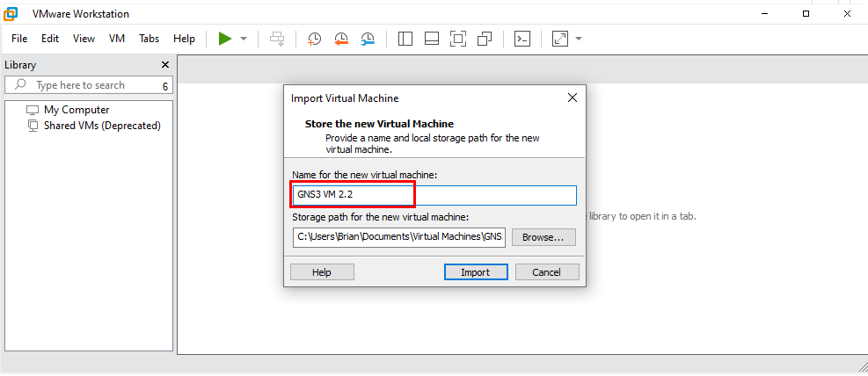Open the stretch options dropdown arrow

[579, 39]
